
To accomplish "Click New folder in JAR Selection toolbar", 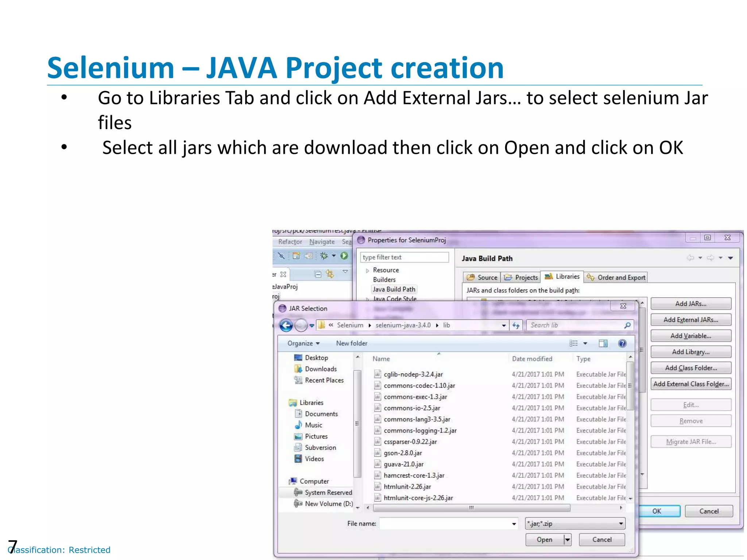I will (352, 343).
